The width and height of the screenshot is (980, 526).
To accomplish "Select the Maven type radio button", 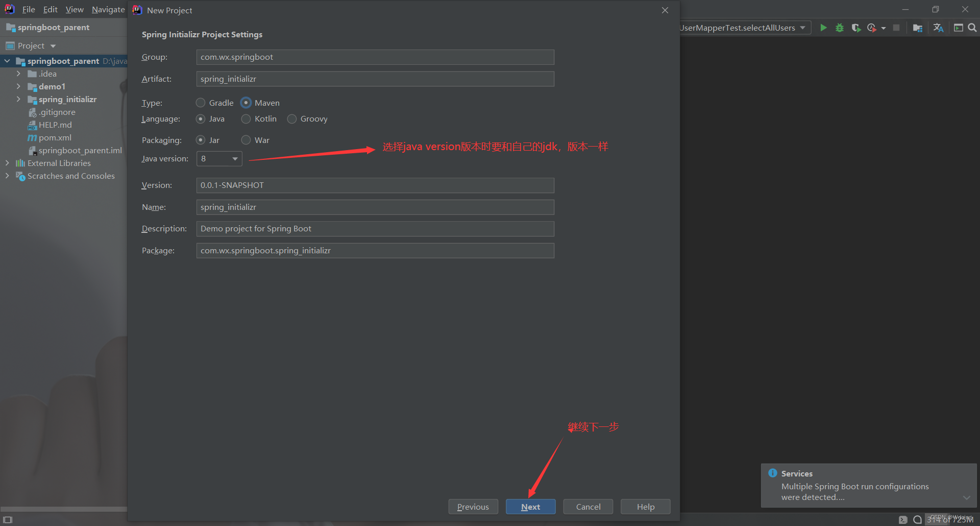I will [246, 103].
